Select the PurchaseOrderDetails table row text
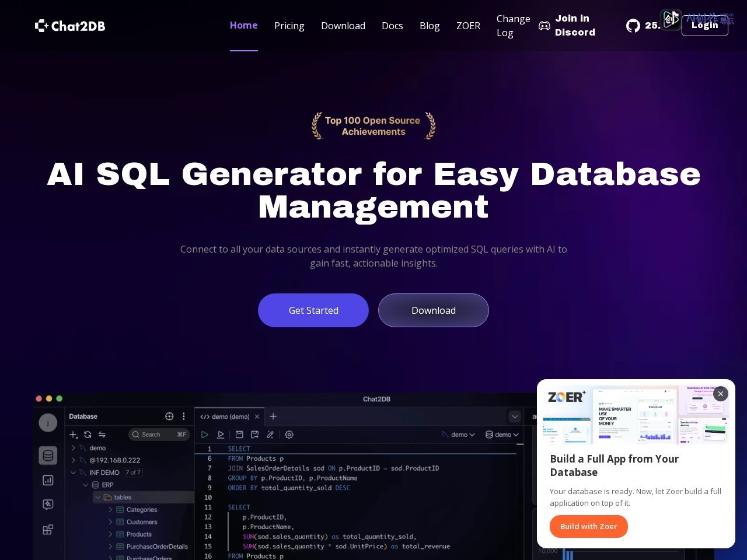Viewport: 747px width, 560px height. click(x=157, y=547)
